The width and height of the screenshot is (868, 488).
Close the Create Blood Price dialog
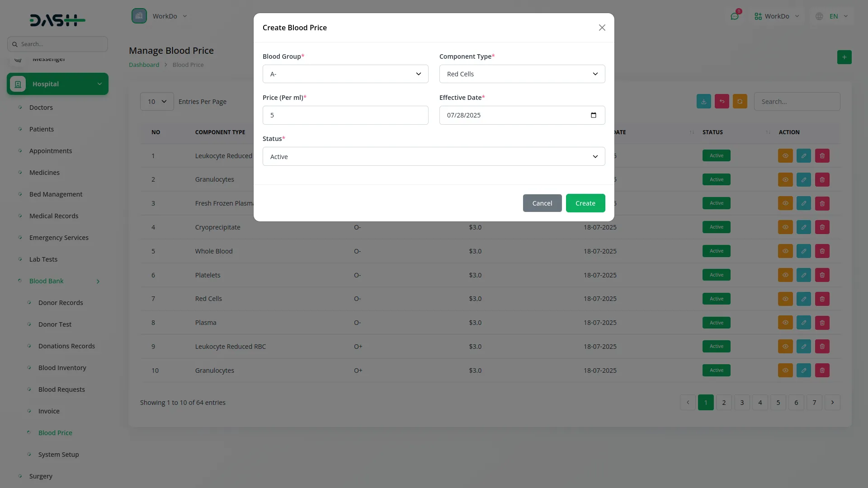pyautogui.click(x=602, y=28)
